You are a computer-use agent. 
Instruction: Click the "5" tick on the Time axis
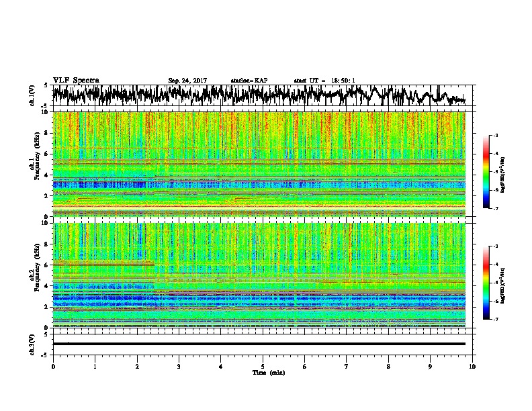tap(263, 367)
